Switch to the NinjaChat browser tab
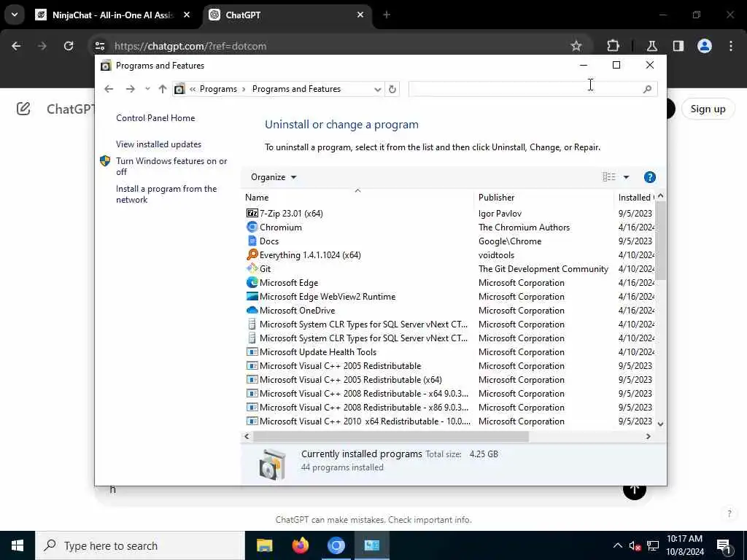The width and height of the screenshot is (747, 560). (x=112, y=15)
